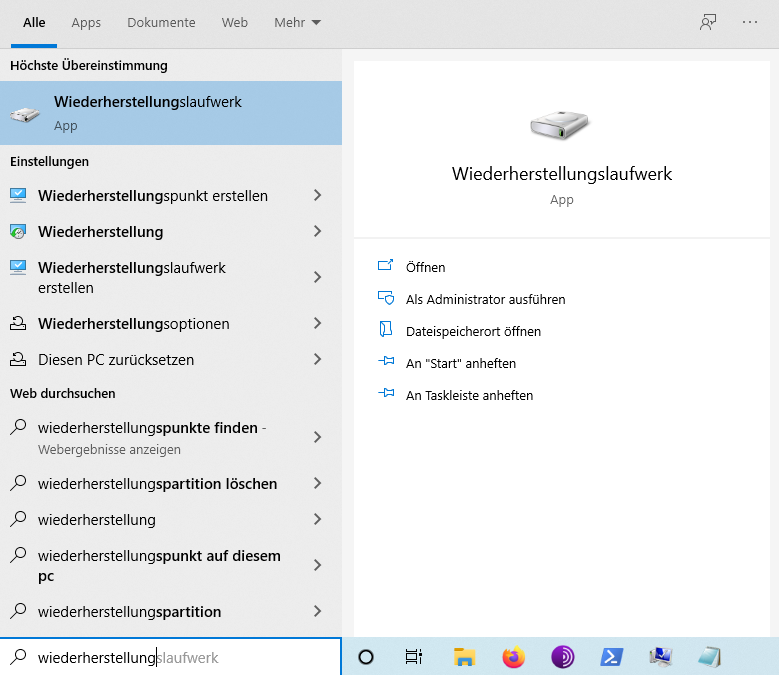Expand arrow for last suggestion wiederherstellungspartition
Screen dimensions: 779x675
[x=317, y=611]
